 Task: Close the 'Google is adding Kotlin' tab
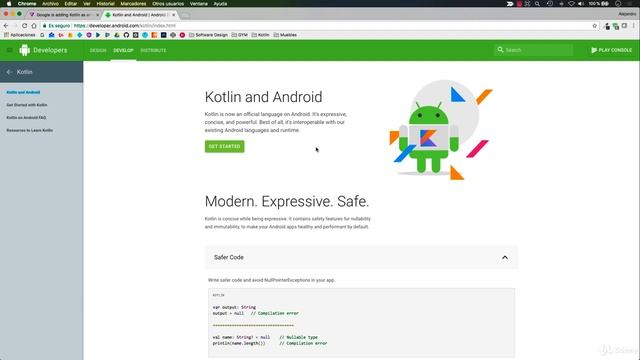coord(98,15)
